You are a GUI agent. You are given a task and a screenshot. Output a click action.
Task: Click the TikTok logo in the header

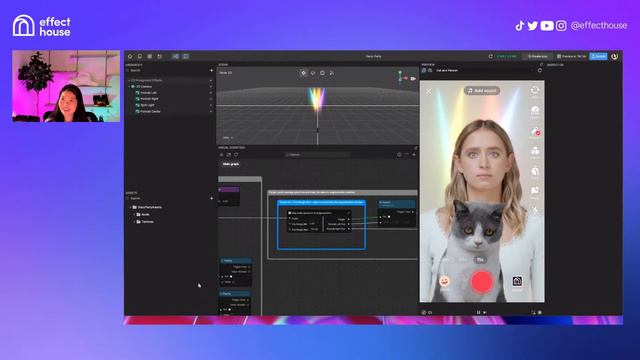[520, 26]
